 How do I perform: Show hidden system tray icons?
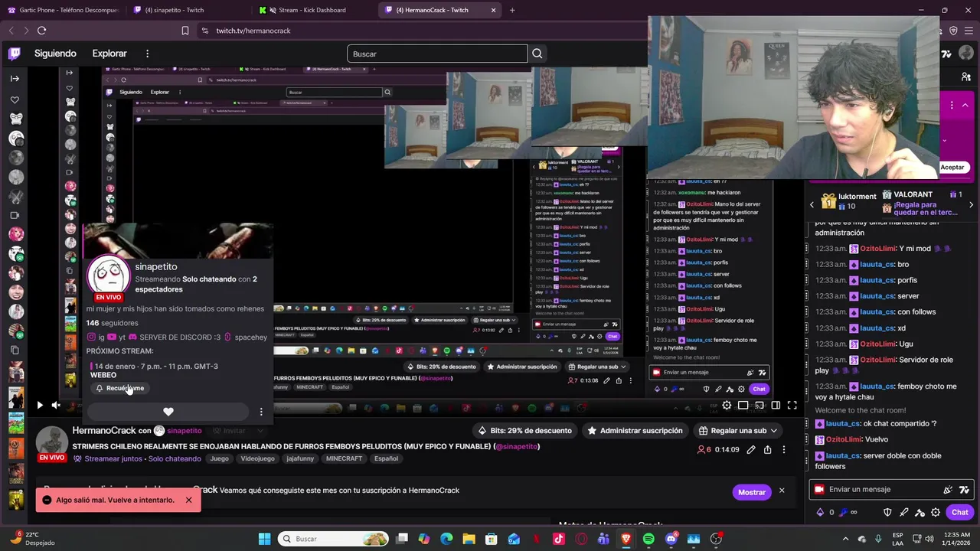coord(845,539)
